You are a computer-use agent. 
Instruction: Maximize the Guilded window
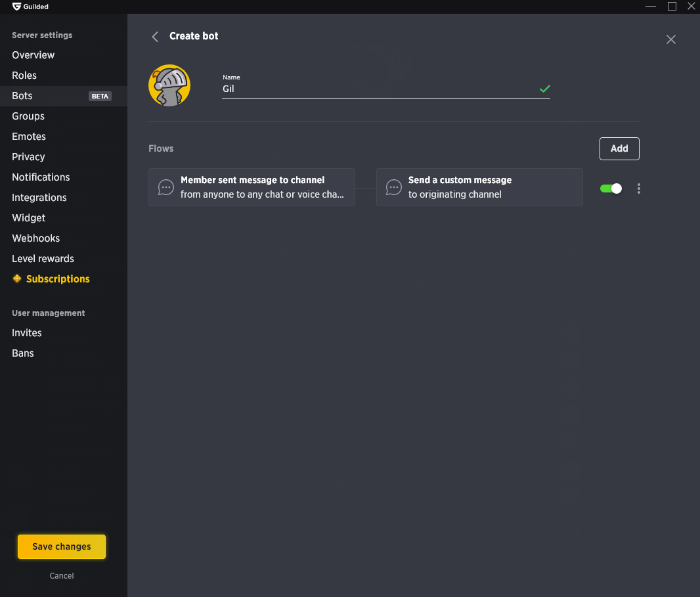coord(672,7)
